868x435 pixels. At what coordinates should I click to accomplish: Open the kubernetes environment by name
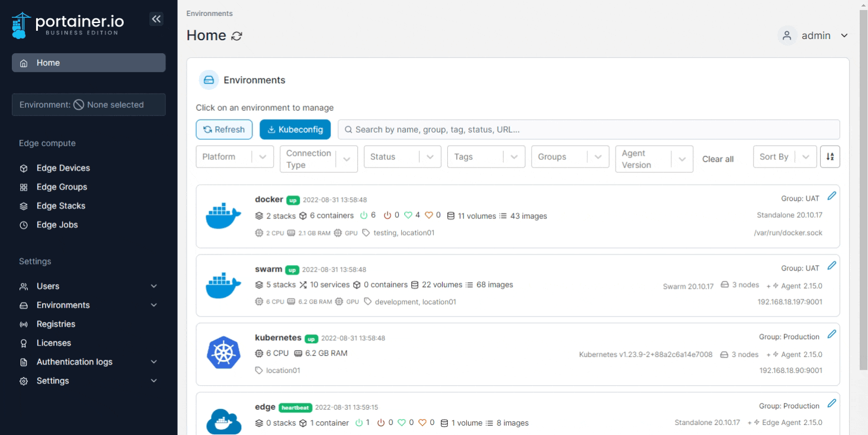coord(278,338)
